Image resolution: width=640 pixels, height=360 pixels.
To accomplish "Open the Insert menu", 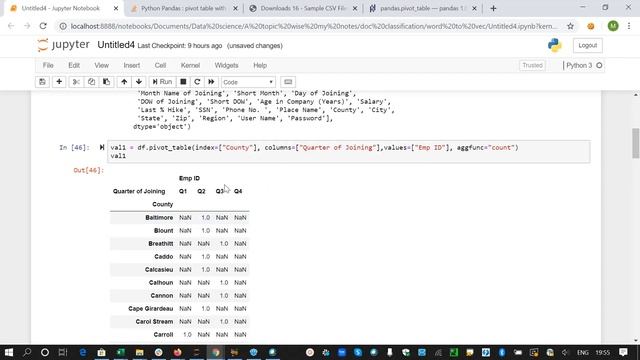I will 131,65.
